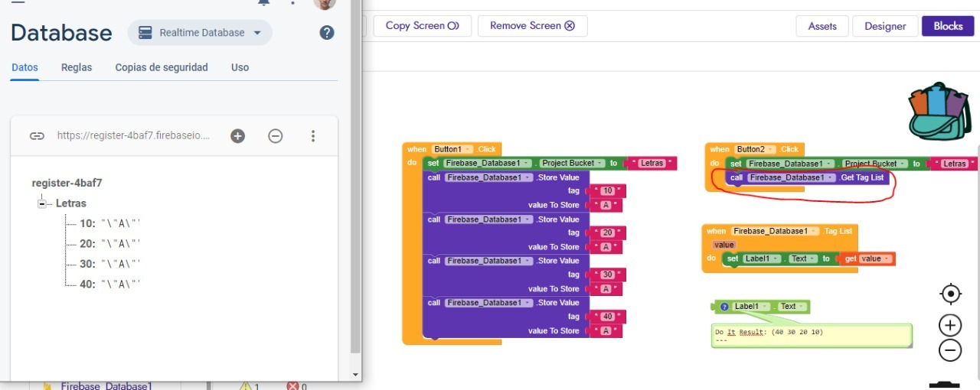Switch to the Designer view
Image resolution: width=980 pixels, height=390 pixels.
pos(885,26)
